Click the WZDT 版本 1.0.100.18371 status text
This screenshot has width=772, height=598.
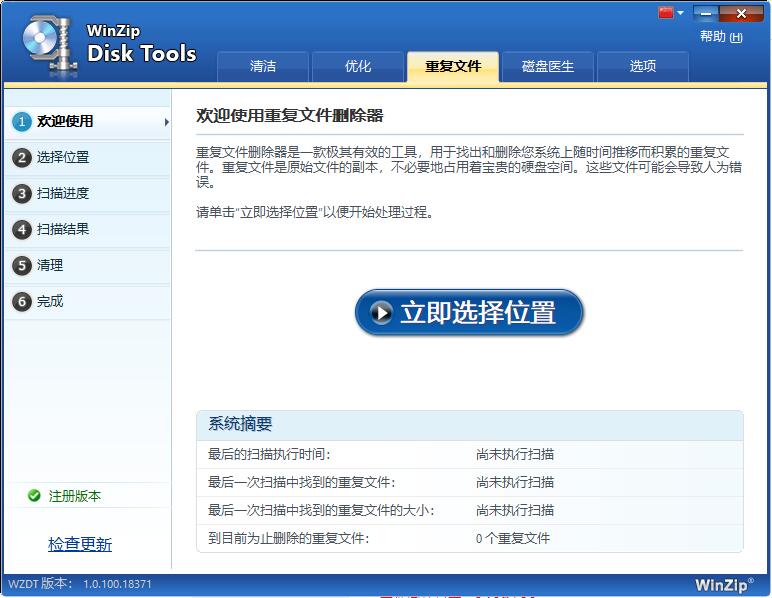coord(80,584)
